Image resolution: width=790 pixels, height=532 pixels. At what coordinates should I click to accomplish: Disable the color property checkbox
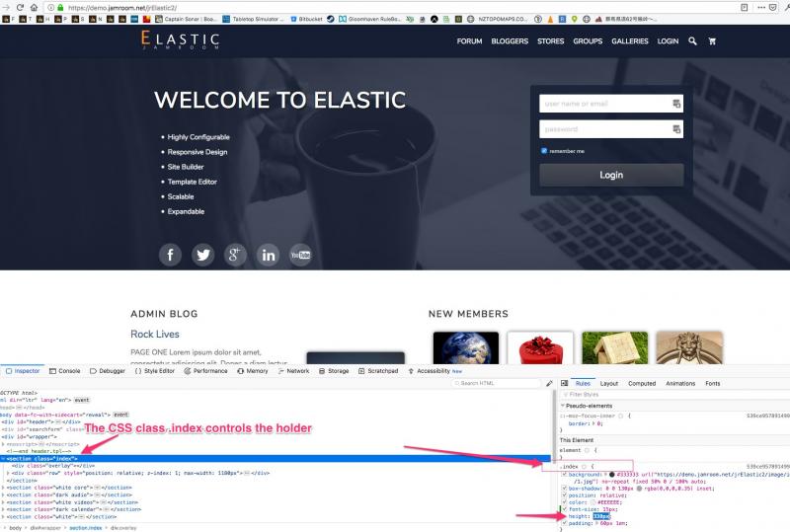point(564,502)
